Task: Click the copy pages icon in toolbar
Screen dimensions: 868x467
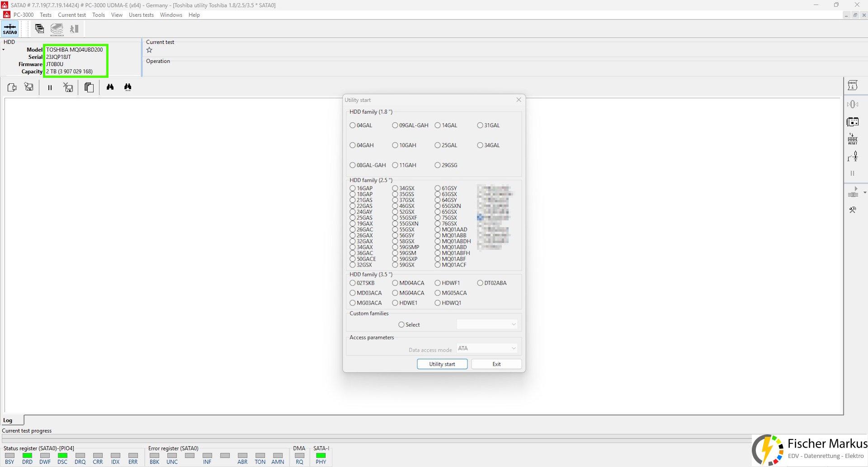Action: pyautogui.click(x=89, y=87)
